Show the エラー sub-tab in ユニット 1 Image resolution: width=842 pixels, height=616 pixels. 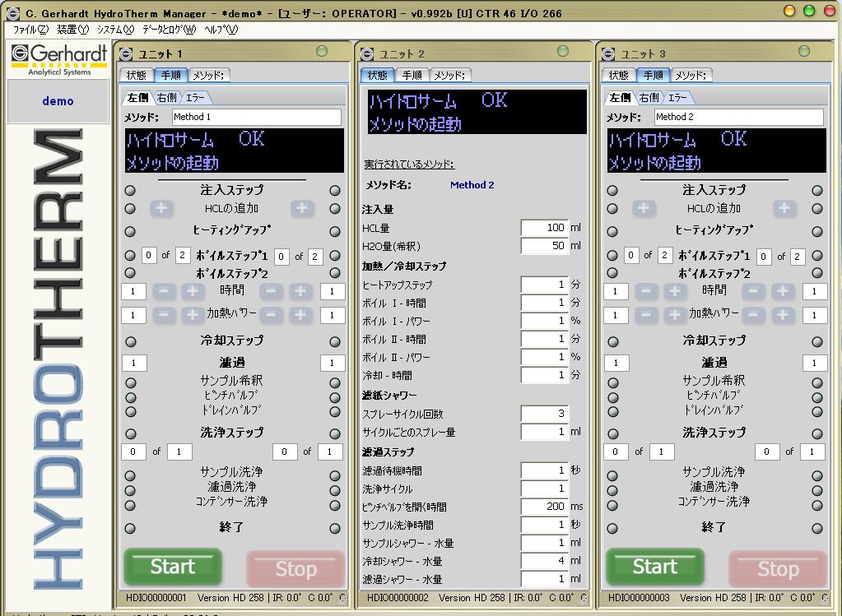pyautogui.click(x=195, y=97)
